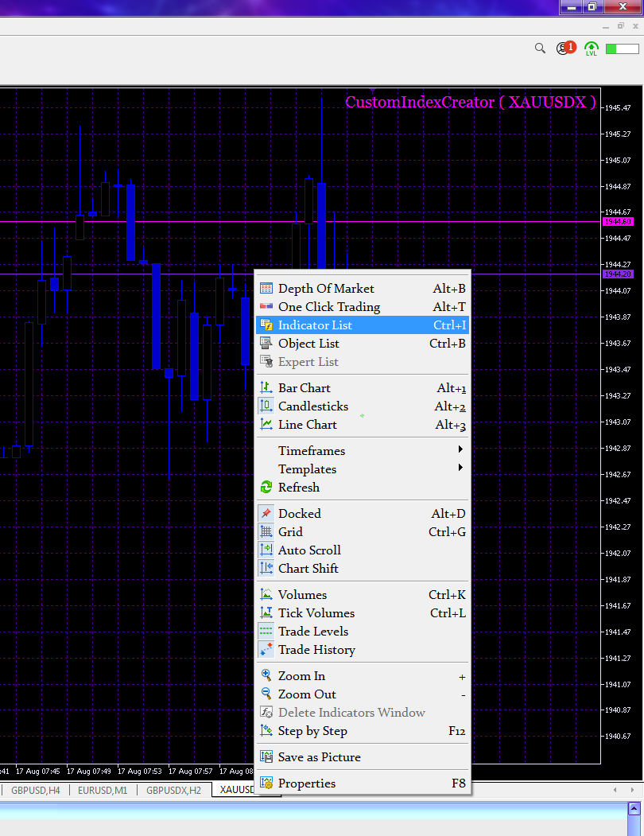Choose Step by Step menu label
Image resolution: width=644 pixels, height=836 pixels.
(x=312, y=731)
